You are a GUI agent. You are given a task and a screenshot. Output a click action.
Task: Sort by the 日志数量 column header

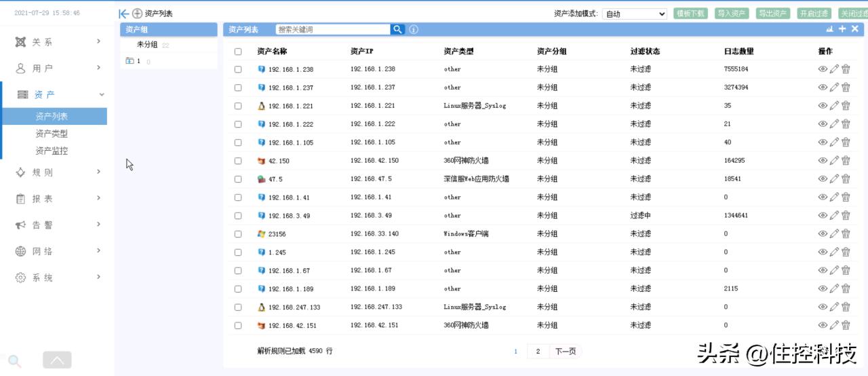[x=738, y=52]
